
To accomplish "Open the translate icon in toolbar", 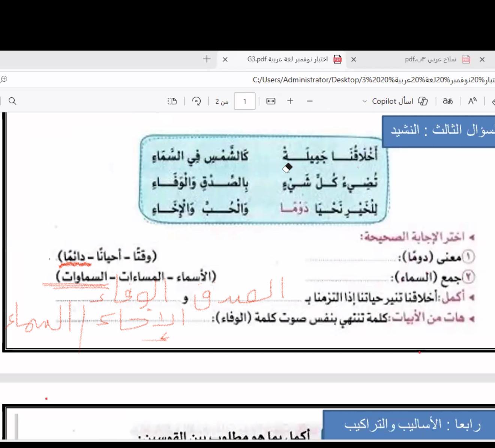I will coord(448,101).
